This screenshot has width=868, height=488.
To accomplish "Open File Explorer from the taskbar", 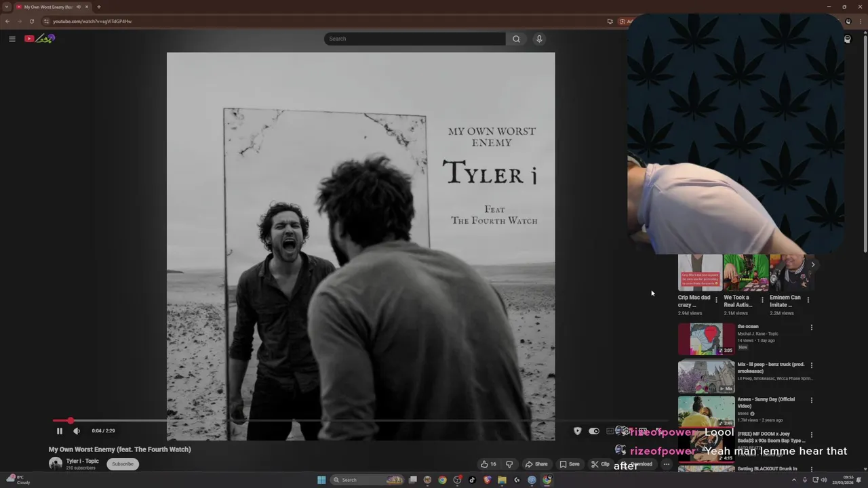I will [x=502, y=480].
